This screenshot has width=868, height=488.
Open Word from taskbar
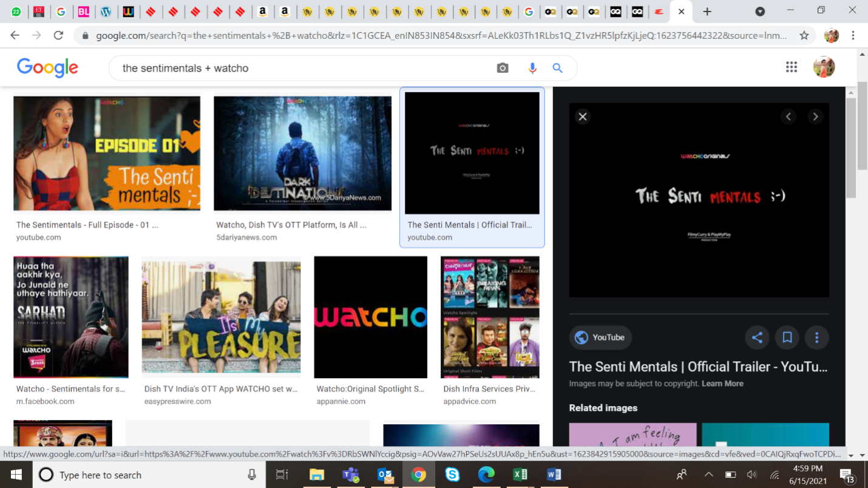pyautogui.click(x=554, y=475)
